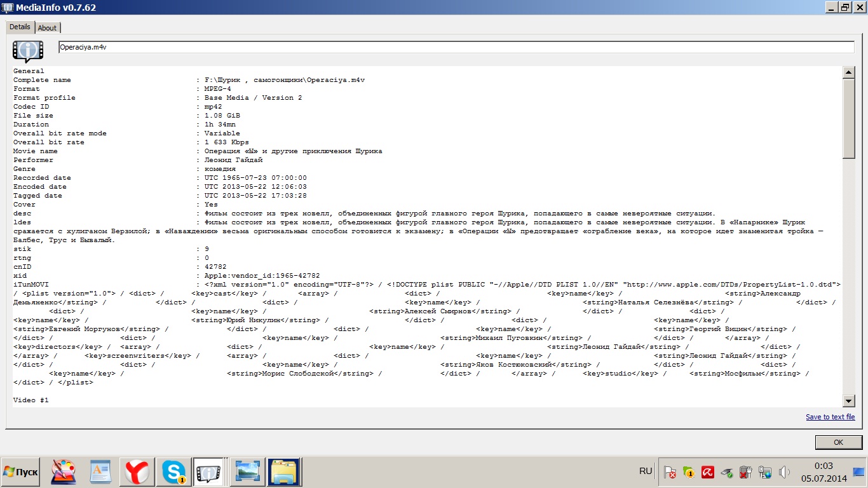
Task: Click the desc label
Action: (x=22, y=213)
